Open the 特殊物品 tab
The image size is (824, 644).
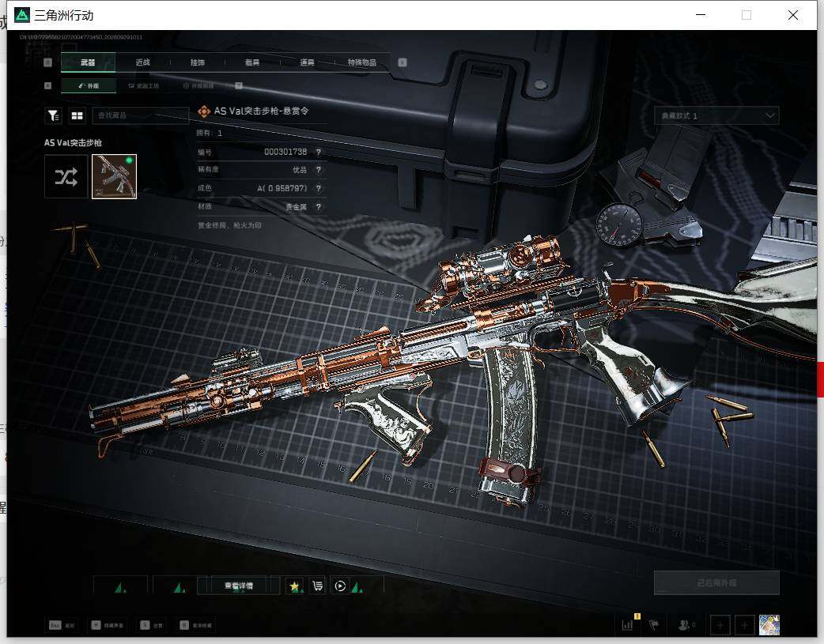point(362,62)
